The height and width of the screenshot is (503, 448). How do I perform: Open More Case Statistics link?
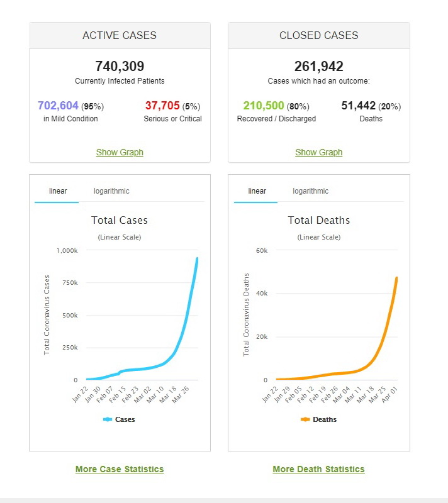(120, 469)
